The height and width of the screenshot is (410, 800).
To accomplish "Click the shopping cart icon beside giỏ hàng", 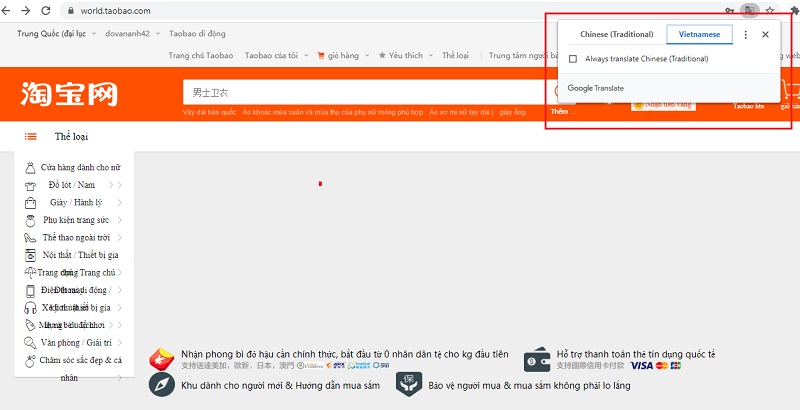I will click(321, 56).
